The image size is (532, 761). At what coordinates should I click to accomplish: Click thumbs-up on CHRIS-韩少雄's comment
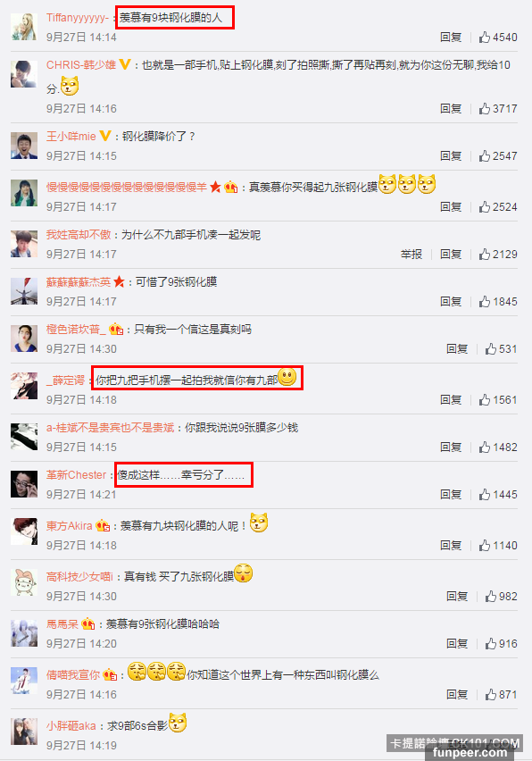485,109
